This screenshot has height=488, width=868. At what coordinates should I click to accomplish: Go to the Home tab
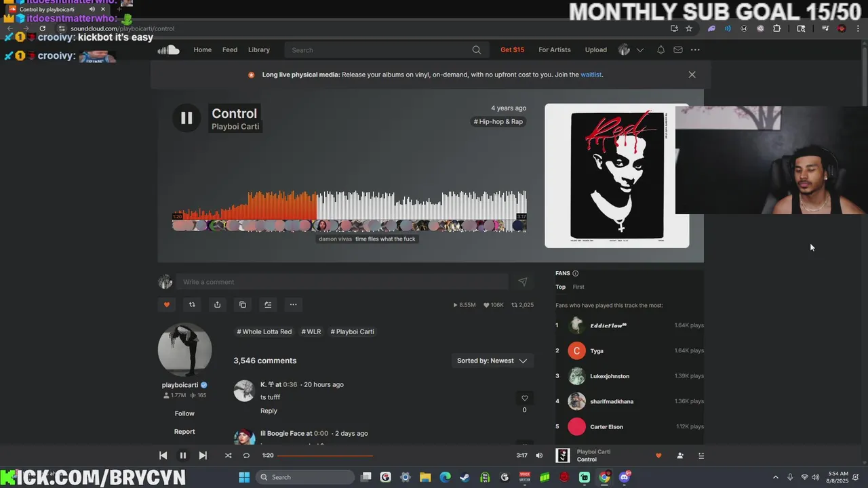[203, 49]
